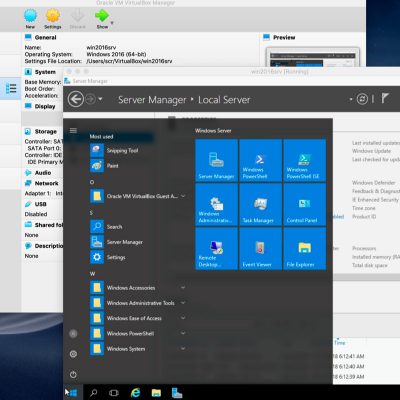Click the Settings gear in Start menu rail
This screenshot has width=400, height=400.
coord(73,354)
